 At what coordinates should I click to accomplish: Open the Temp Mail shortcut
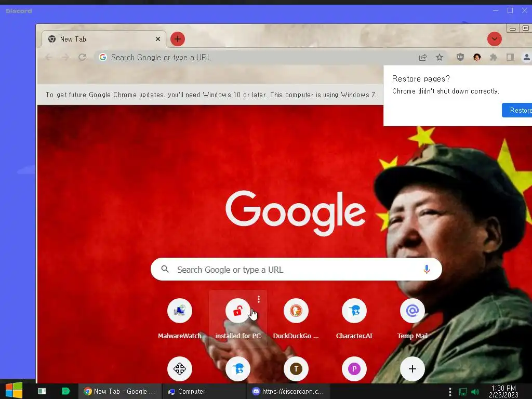[x=412, y=318]
